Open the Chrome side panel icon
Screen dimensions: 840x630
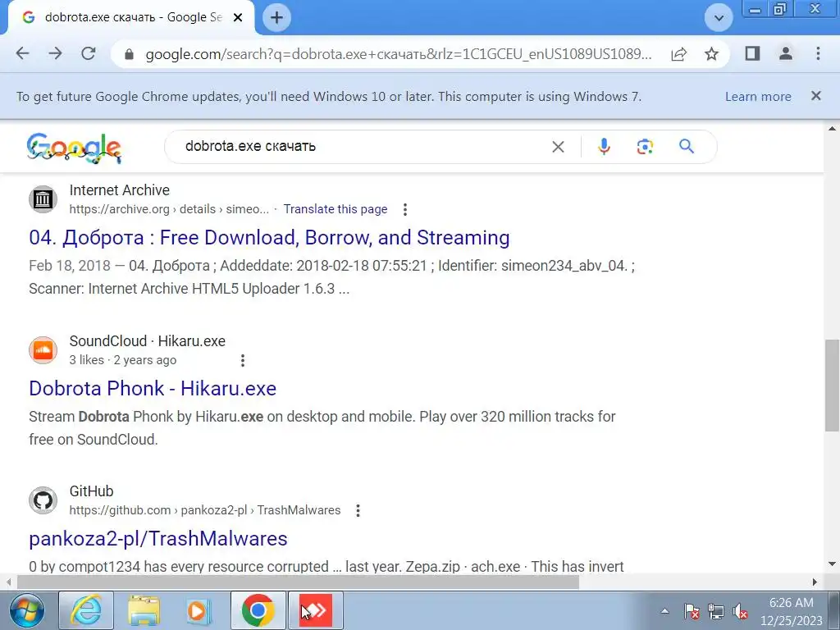coord(753,53)
